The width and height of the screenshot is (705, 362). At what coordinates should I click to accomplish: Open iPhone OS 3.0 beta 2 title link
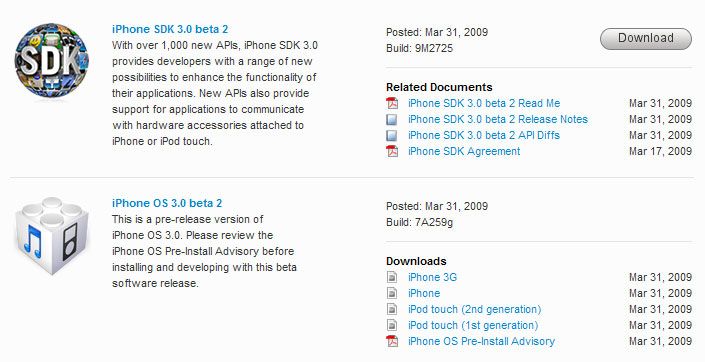coord(167,203)
